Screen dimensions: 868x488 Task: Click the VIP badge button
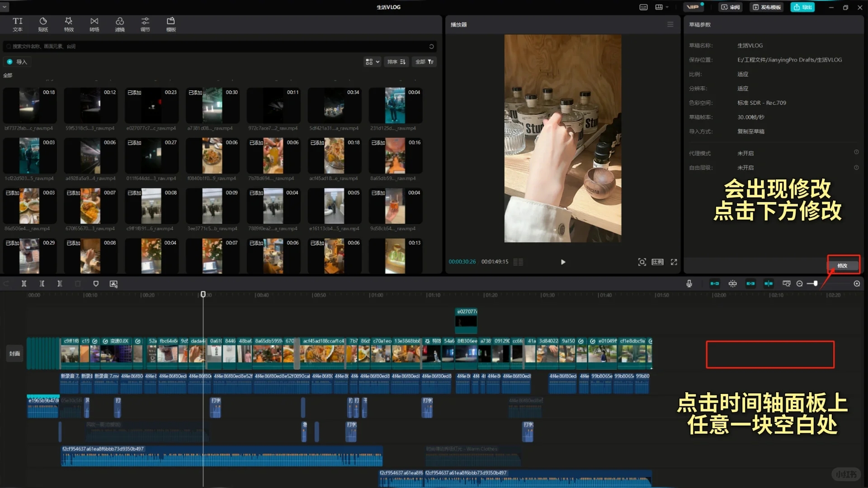pos(693,7)
